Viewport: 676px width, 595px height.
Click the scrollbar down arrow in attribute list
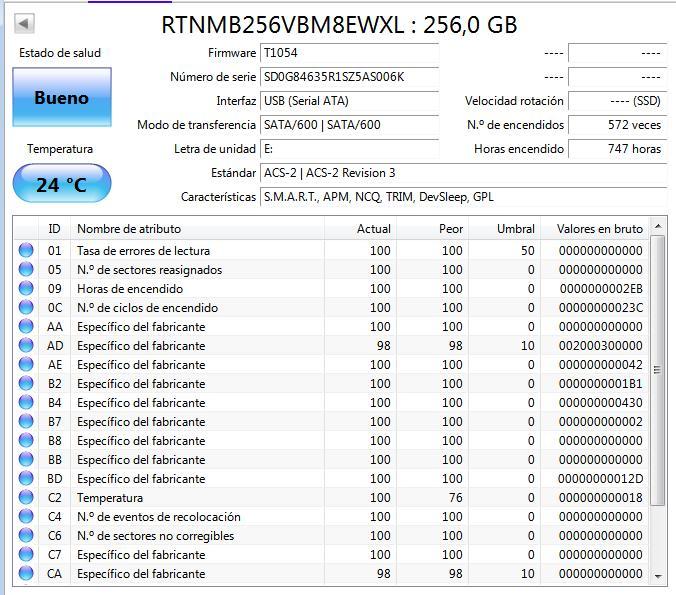pyautogui.click(x=657, y=576)
